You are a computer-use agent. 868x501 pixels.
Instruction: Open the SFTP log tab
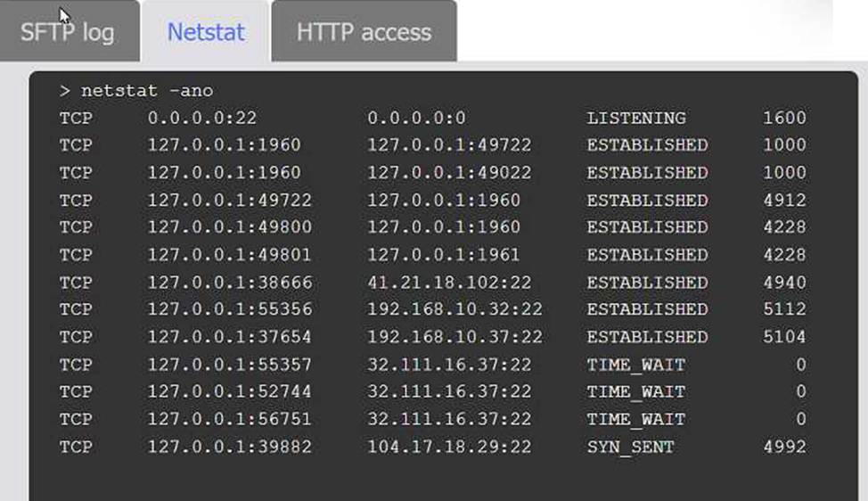click(68, 33)
